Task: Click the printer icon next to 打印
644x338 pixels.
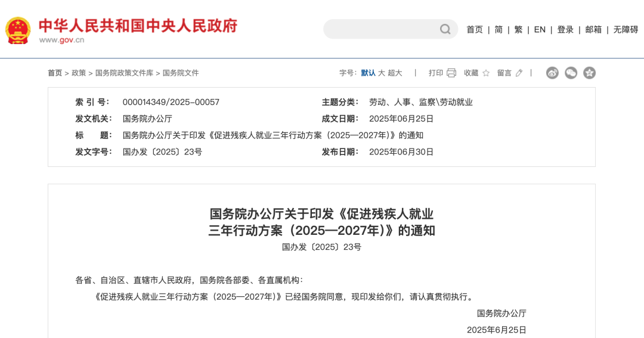Action: (451, 73)
